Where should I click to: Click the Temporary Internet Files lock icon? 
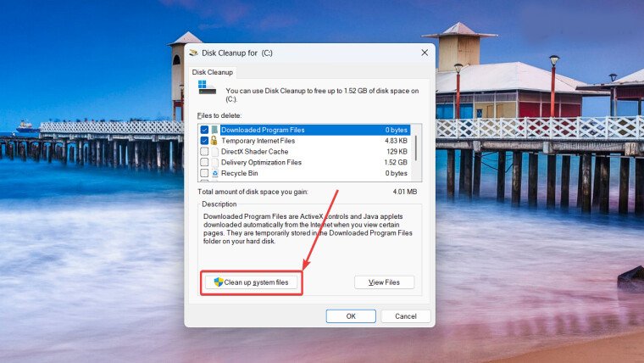pos(214,141)
